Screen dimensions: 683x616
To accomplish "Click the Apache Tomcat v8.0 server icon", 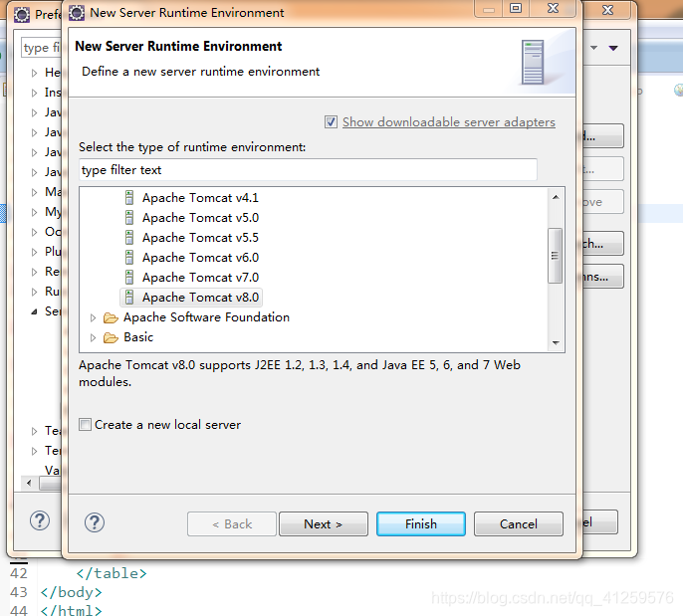I will [129, 298].
